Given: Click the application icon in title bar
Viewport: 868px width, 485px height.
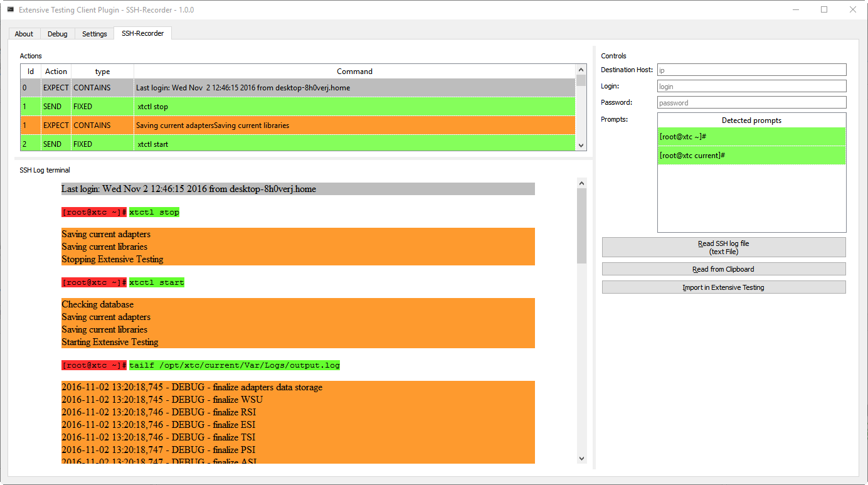Looking at the screenshot, I should (x=11, y=9).
